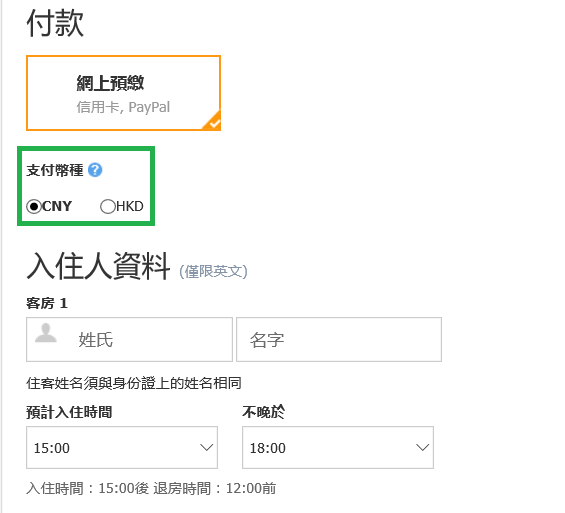Click the 入住人資料 section heading
Viewport: 565px width, 513px height.
[x=98, y=266]
